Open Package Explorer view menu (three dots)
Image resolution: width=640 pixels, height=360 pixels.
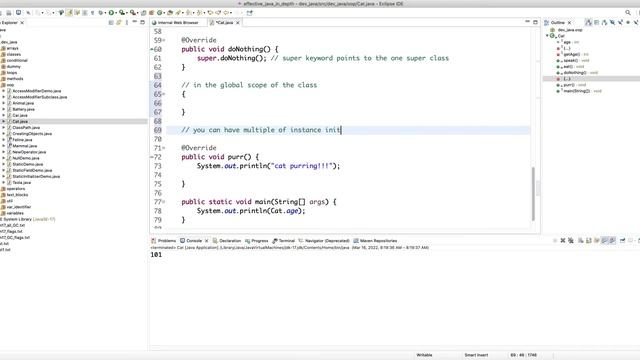[127, 22]
